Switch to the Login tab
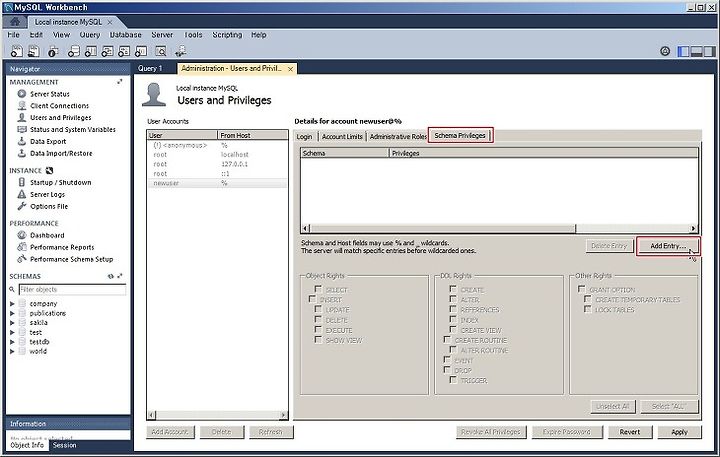Viewport: 720px width, 457px height. click(x=304, y=136)
